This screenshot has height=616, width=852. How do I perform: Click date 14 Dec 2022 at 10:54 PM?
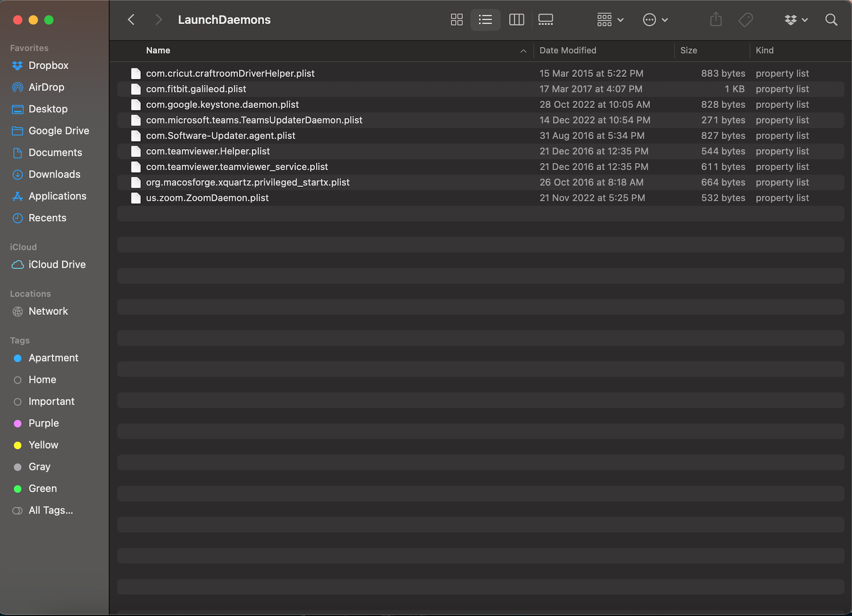point(595,120)
